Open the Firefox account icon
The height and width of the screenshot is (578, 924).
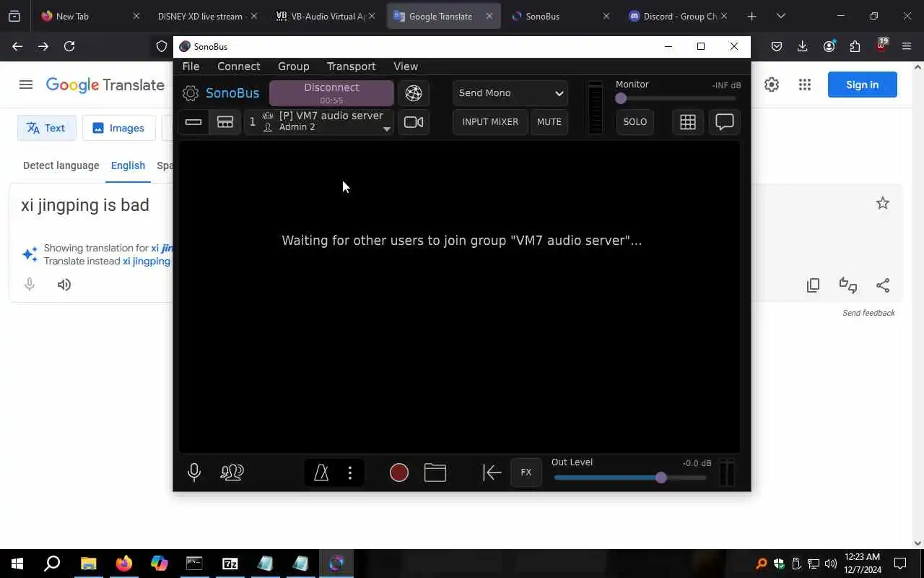tap(829, 46)
